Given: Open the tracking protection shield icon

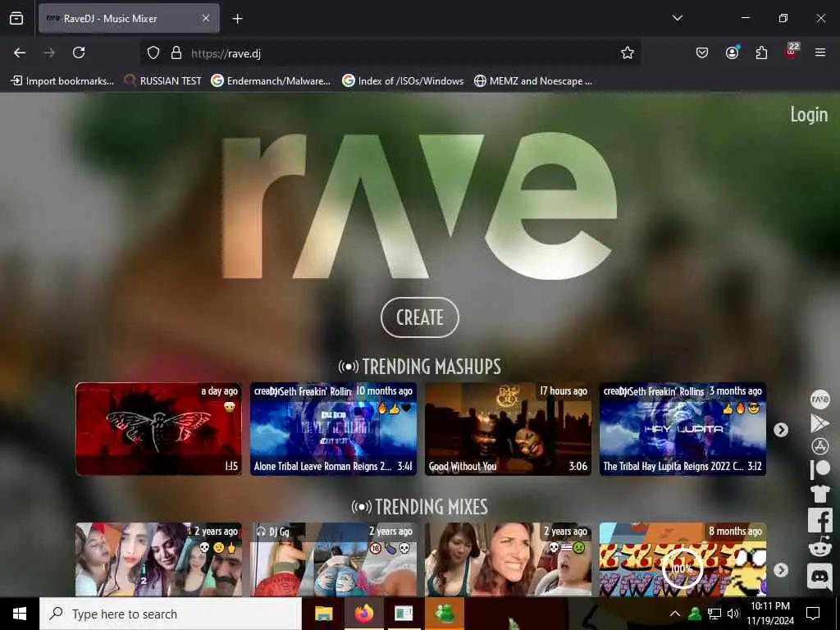Looking at the screenshot, I should tap(153, 52).
